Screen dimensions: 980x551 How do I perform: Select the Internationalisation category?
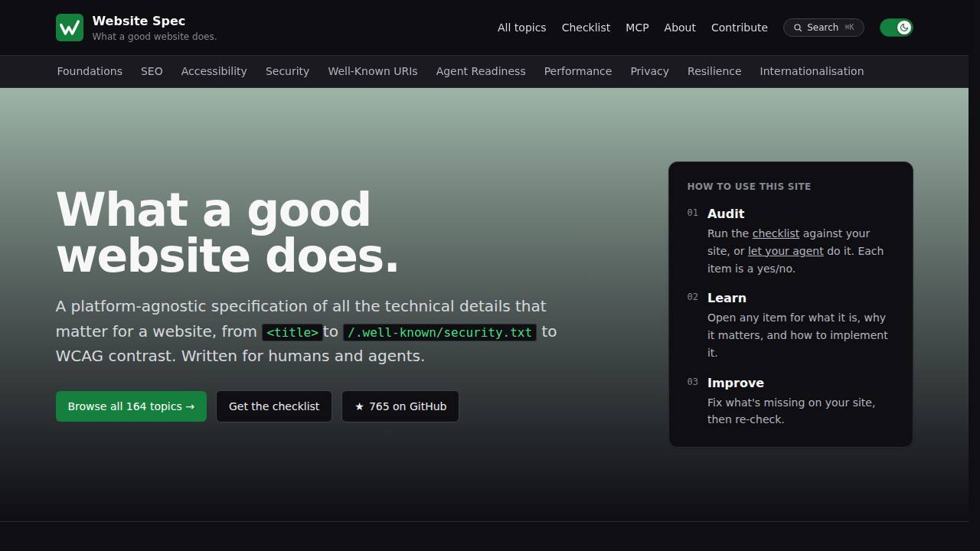pos(812,71)
